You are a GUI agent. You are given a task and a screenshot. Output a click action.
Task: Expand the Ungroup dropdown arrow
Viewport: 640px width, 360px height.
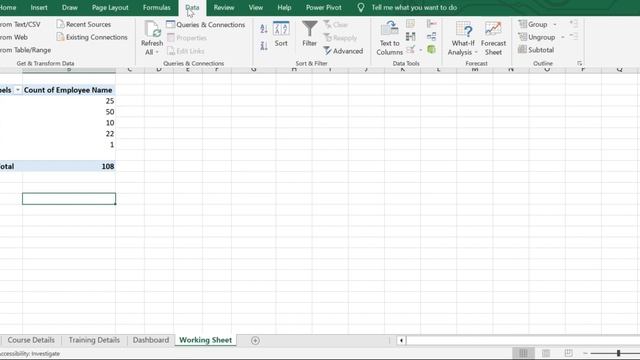tap(562, 38)
